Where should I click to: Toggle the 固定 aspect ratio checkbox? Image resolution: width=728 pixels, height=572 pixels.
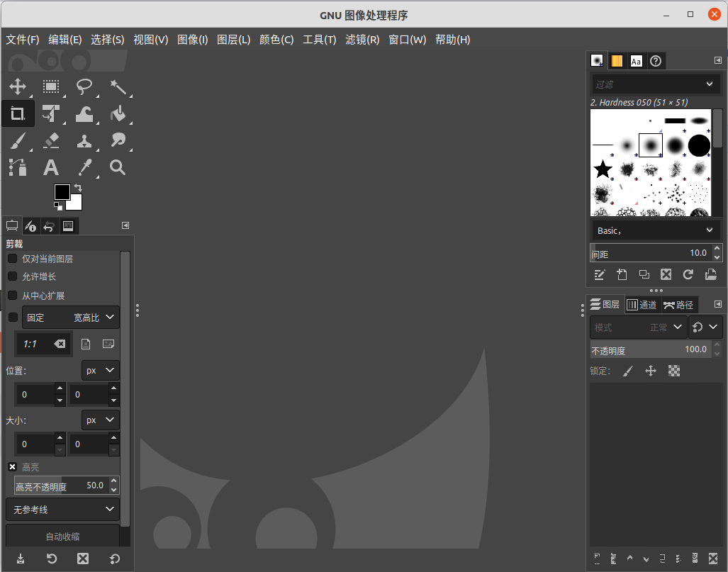13,317
